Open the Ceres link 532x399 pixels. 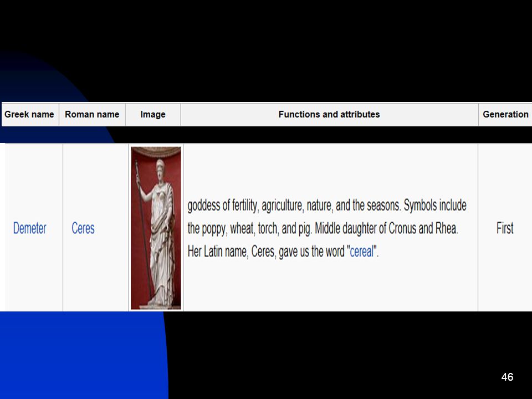(x=83, y=228)
